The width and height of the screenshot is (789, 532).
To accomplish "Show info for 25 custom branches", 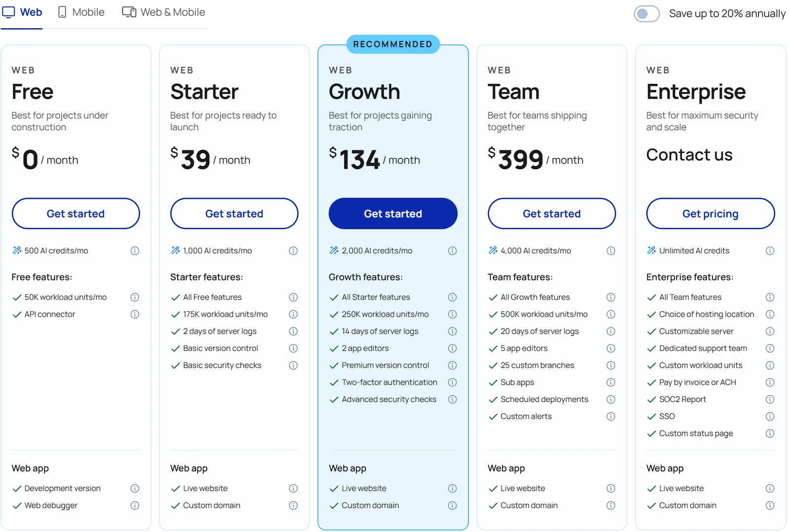I will click(x=611, y=365).
